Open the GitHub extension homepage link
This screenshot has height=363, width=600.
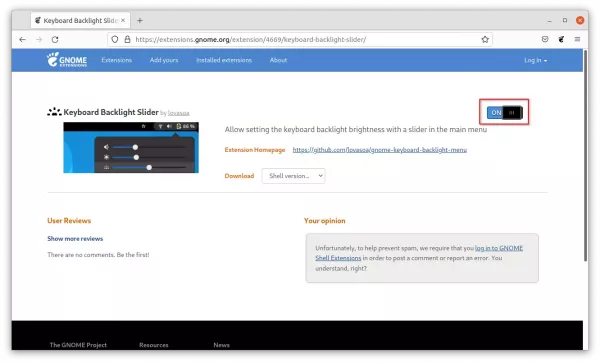click(380, 150)
